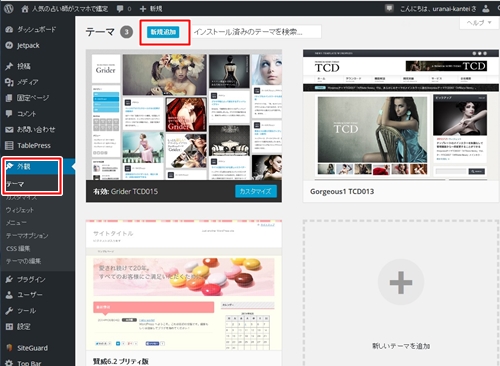Open the 設定 menu item
This screenshot has width=500, height=366.
click(24, 327)
